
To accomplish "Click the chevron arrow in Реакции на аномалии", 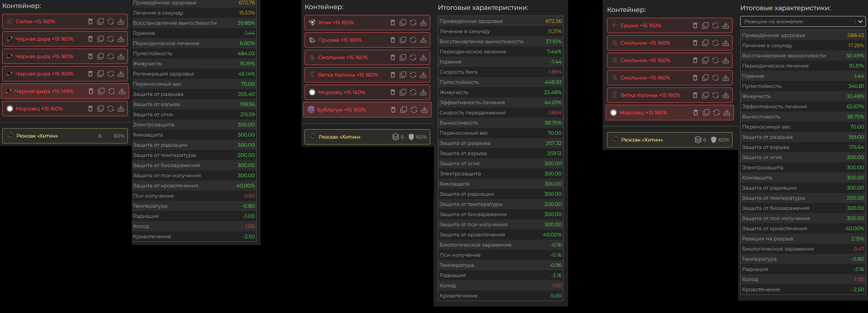I will (860, 21).
